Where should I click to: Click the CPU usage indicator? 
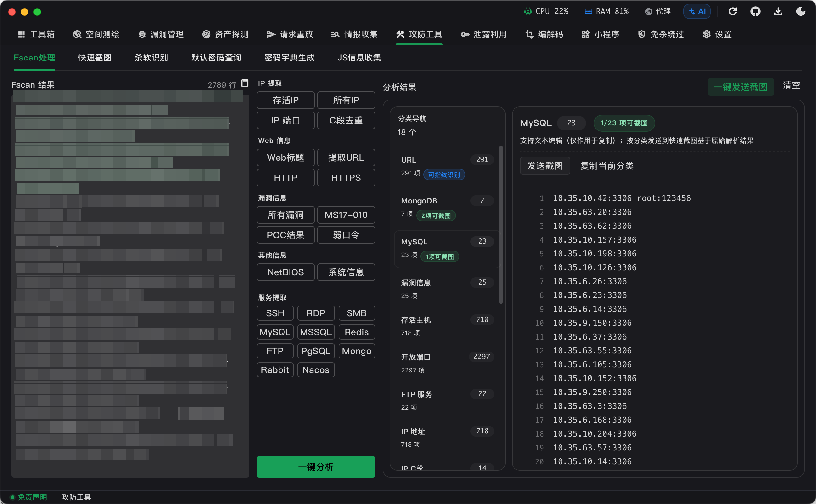pyautogui.click(x=546, y=11)
